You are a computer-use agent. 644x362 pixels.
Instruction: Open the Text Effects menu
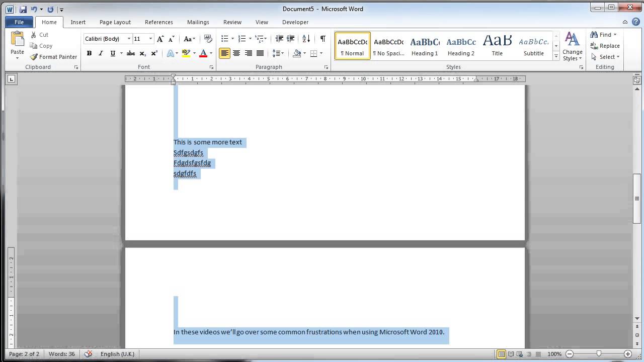pyautogui.click(x=172, y=53)
